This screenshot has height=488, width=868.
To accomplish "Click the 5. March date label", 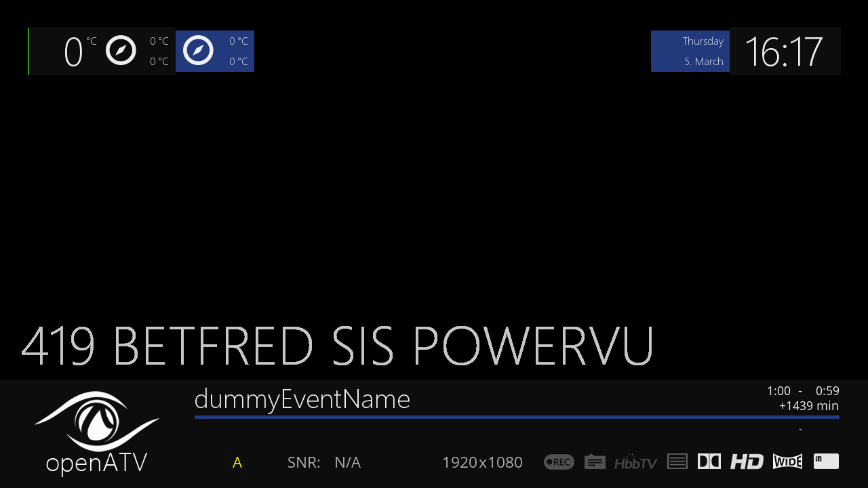I will click(x=704, y=62).
